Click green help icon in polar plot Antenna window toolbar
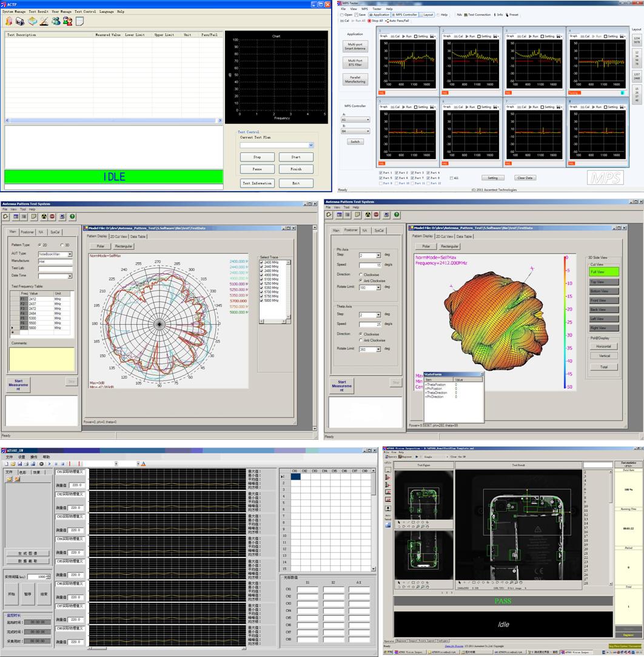The image size is (644, 657). click(72, 217)
